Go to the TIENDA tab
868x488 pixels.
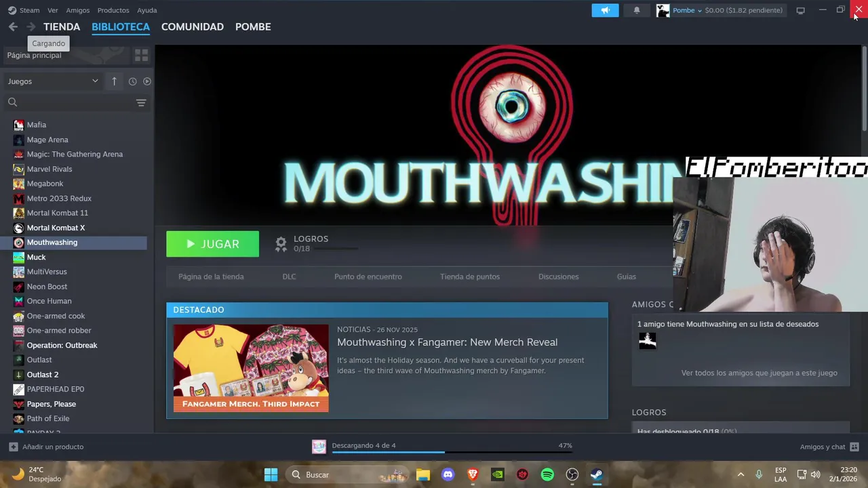click(x=62, y=26)
